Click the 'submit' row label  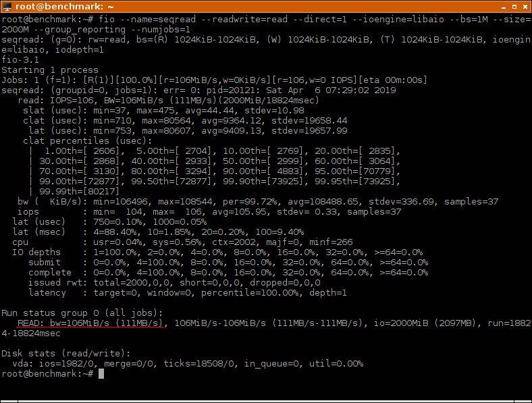pos(45,262)
